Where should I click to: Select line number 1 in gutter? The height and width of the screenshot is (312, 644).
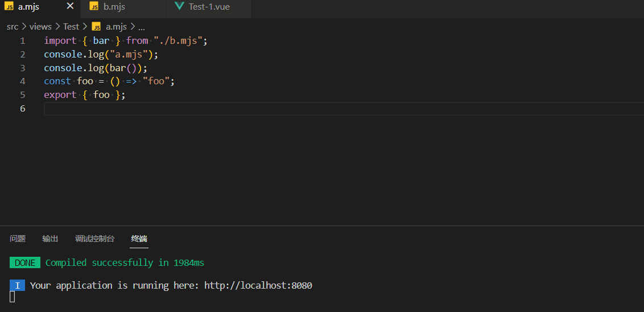(x=22, y=40)
